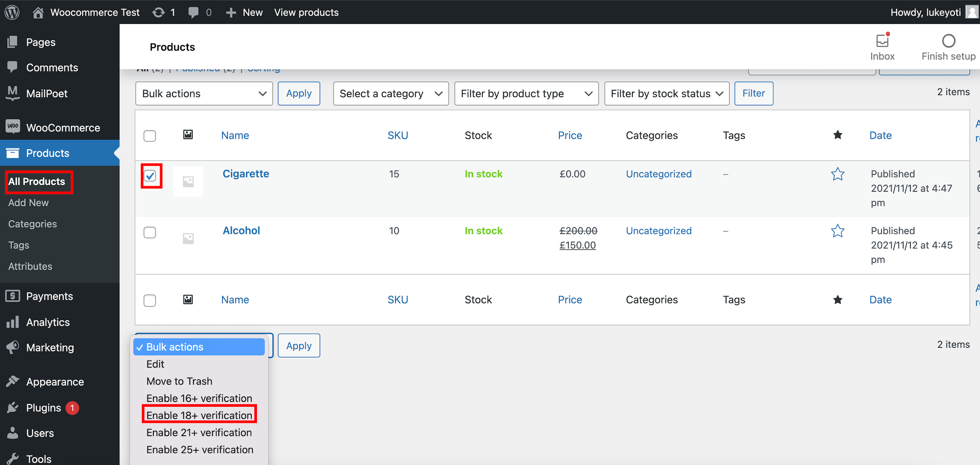The width and height of the screenshot is (980, 465).
Task: Open the Select a category dropdown
Action: (x=390, y=93)
